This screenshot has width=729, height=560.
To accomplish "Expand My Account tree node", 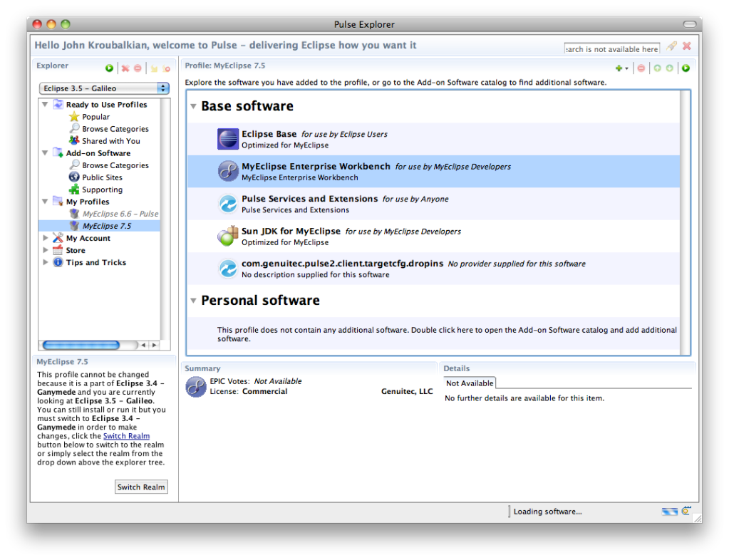I will (45, 237).
